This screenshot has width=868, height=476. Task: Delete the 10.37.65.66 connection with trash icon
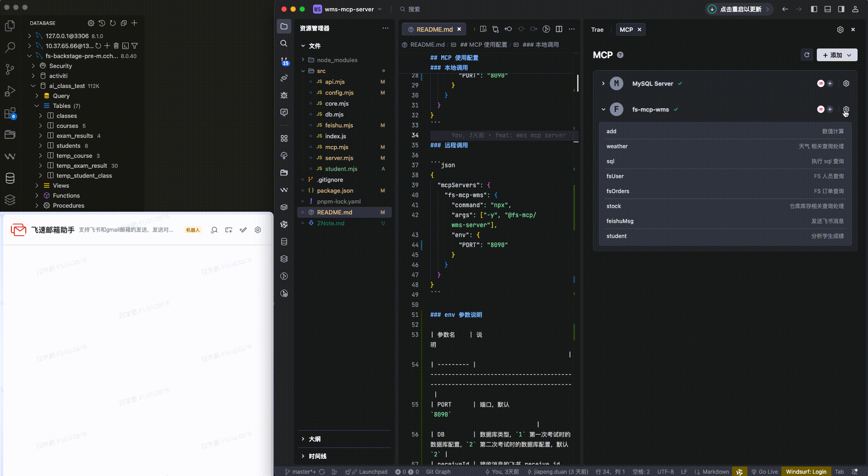pos(116,46)
